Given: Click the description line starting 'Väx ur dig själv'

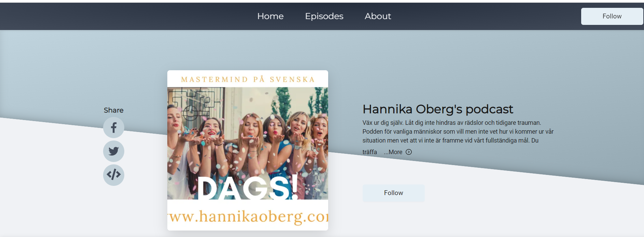Looking at the screenshot, I should coord(452,123).
